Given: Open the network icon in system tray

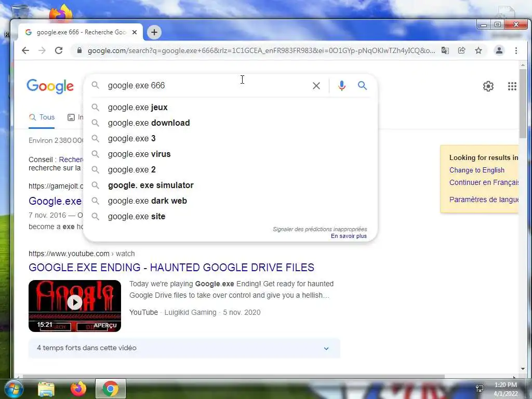Looking at the screenshot, I should coord(480,389).
